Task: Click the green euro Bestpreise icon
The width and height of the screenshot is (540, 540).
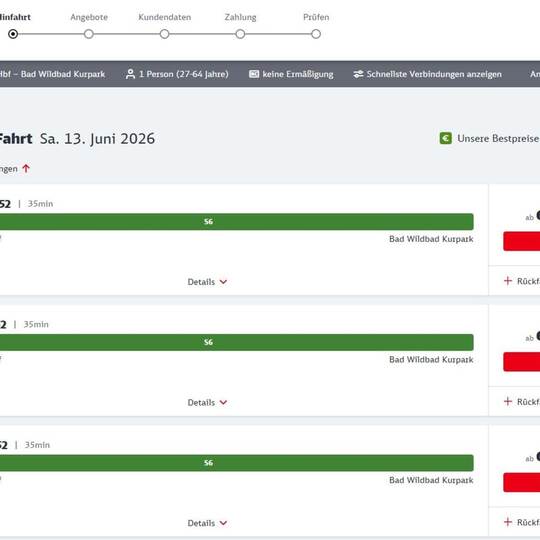Action: (x=446, y=138)
